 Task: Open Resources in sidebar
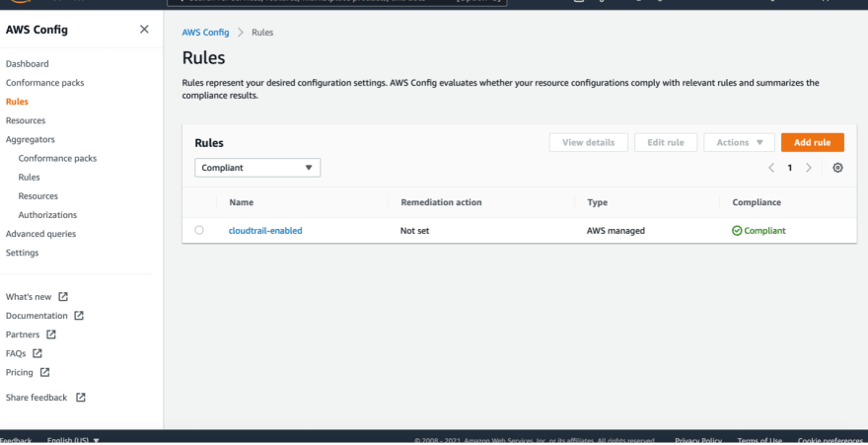26,120
